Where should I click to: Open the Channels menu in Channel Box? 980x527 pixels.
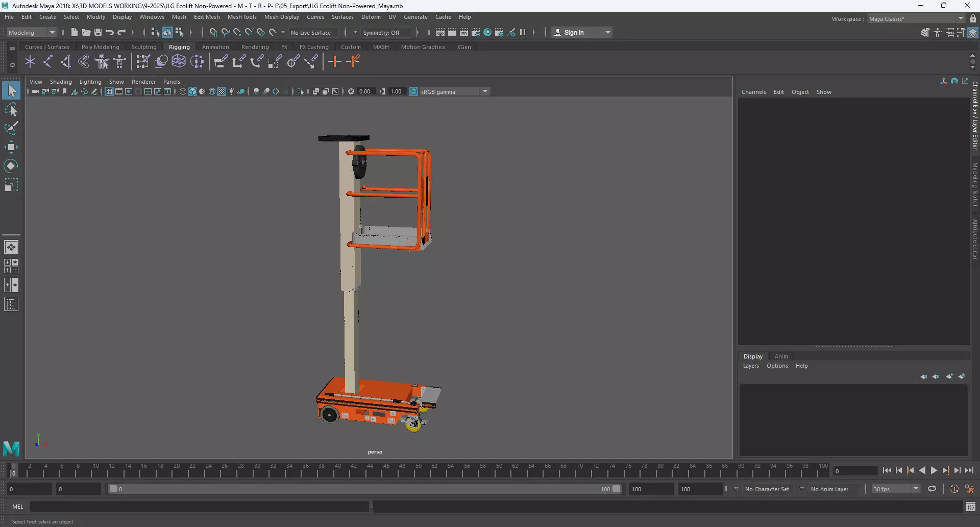pyautogui.click(x=753, y=92)
